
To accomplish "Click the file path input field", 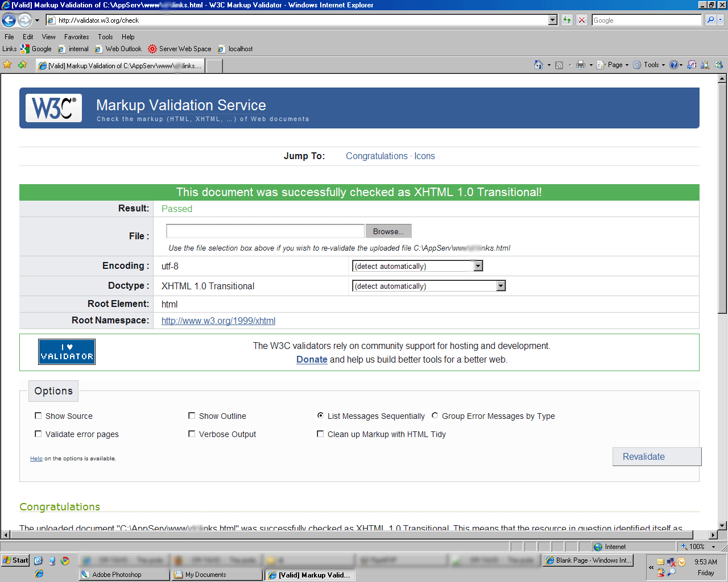I will (x=265, y=231).
